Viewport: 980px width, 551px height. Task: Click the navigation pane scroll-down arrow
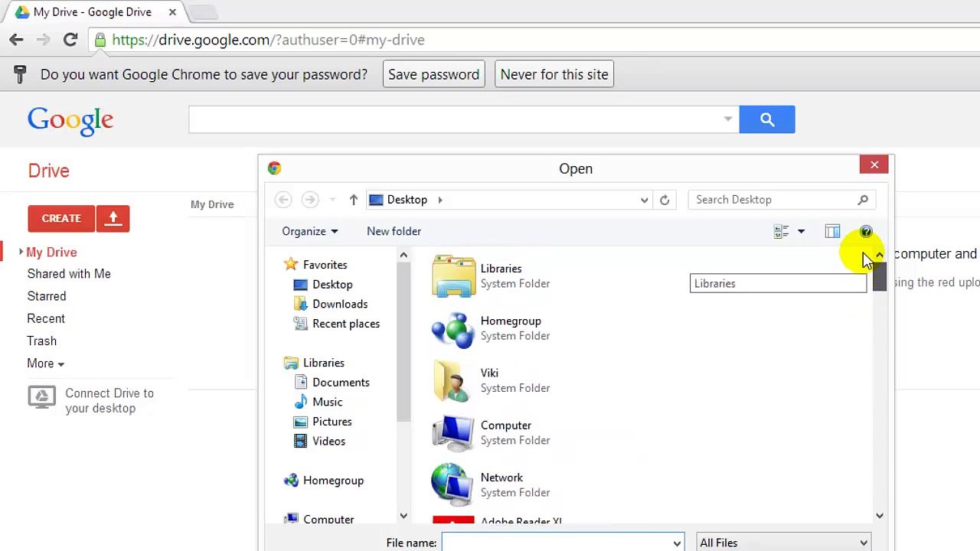pyautogui.click(x=403, y=516)
